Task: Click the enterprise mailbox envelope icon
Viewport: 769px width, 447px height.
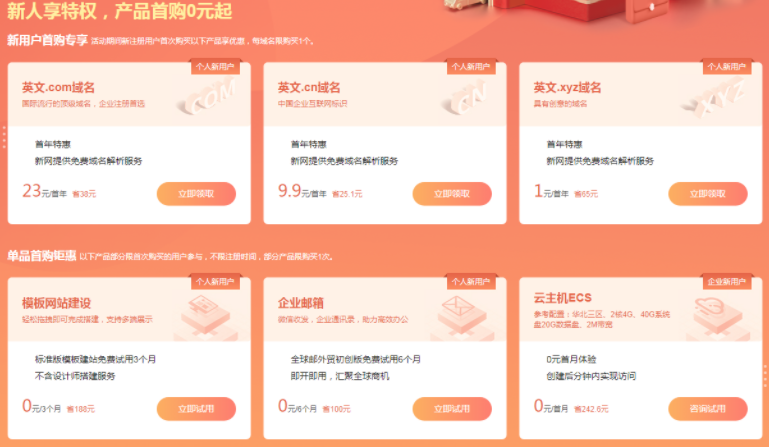Action: [x=461, y=317]
